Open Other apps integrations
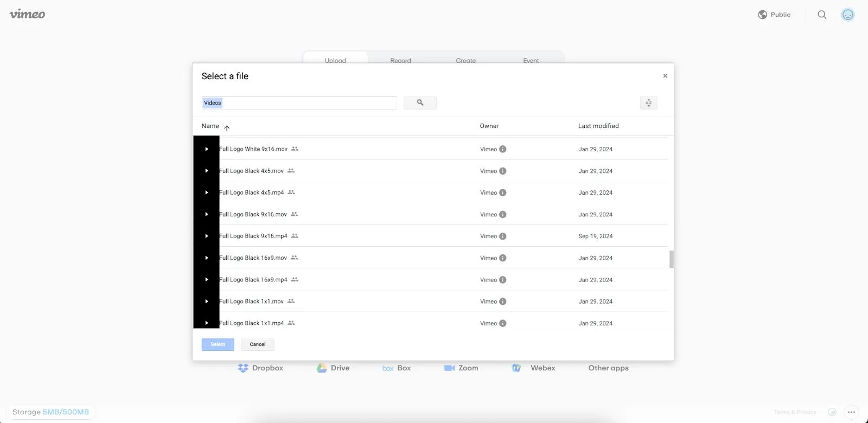Viewport: 868px width, 423px height. (609, 368)
